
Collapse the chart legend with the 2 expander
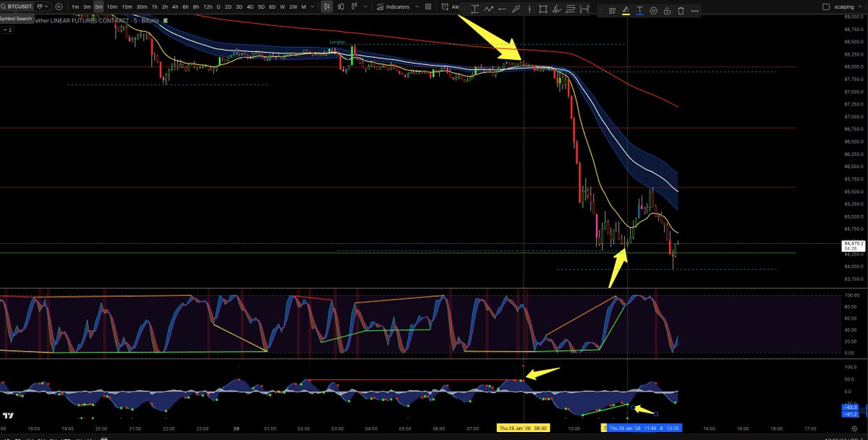point(7,30)
